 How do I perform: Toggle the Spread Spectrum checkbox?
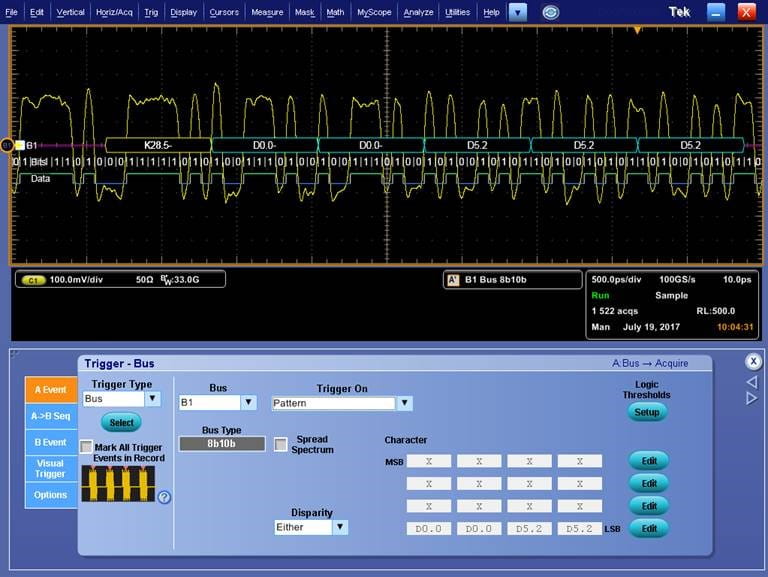pyautogui.click(x=281, y=443)
